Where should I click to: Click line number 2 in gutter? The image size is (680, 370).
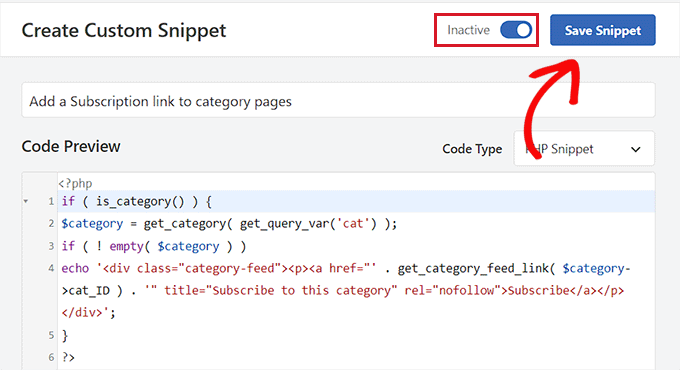tap(51, 224)
